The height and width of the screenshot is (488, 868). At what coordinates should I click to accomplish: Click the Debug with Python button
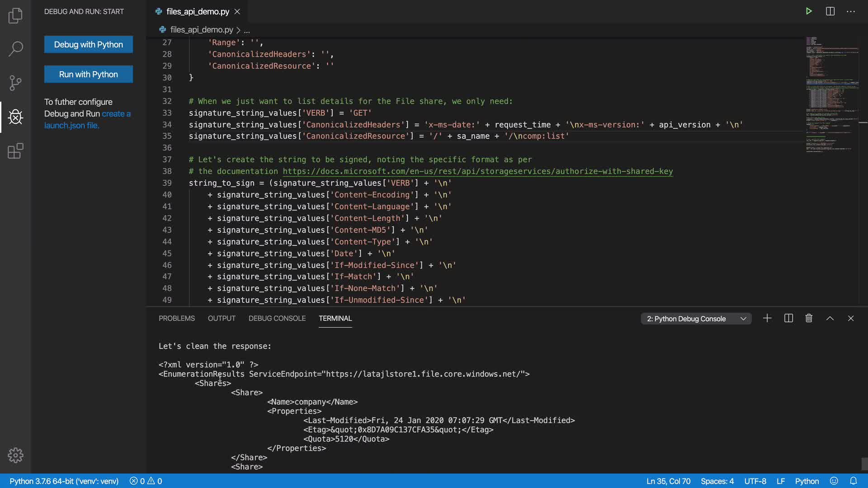[89, 44]
